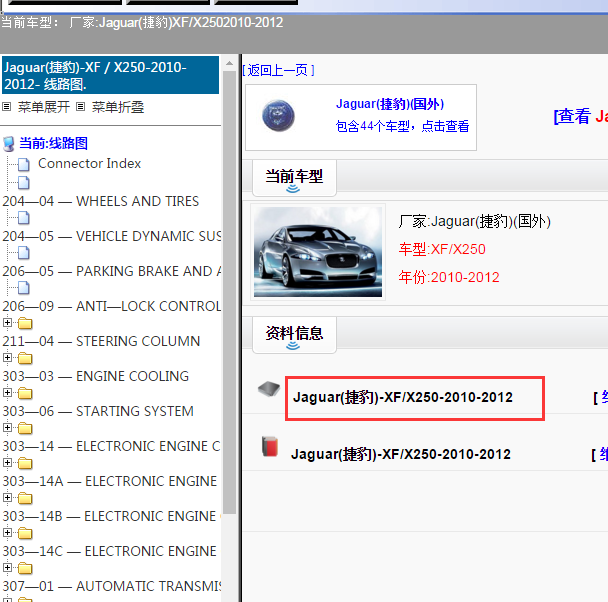Click the red book icon in 资料信息
Viewport: 608px width, 602px height.
click(x=270, y=447)
